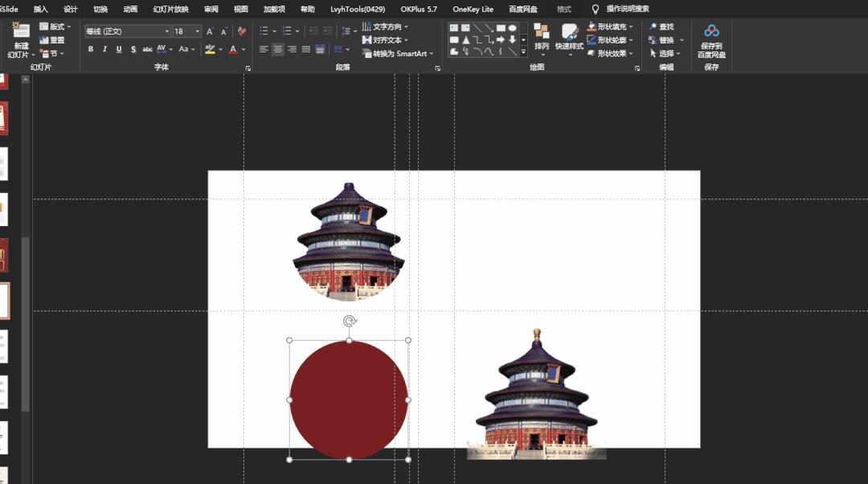Click the Strikethrough text icon

pos(147,49)
